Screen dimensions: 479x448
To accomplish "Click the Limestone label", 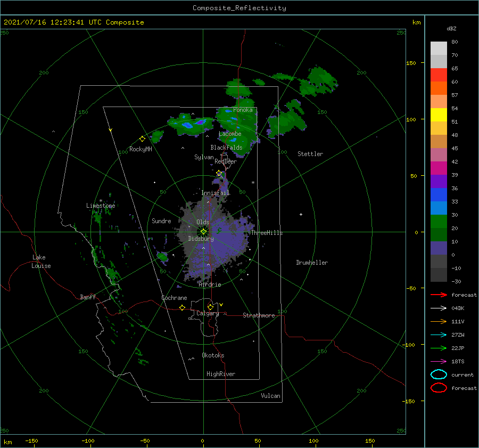I will click(101, 206).
